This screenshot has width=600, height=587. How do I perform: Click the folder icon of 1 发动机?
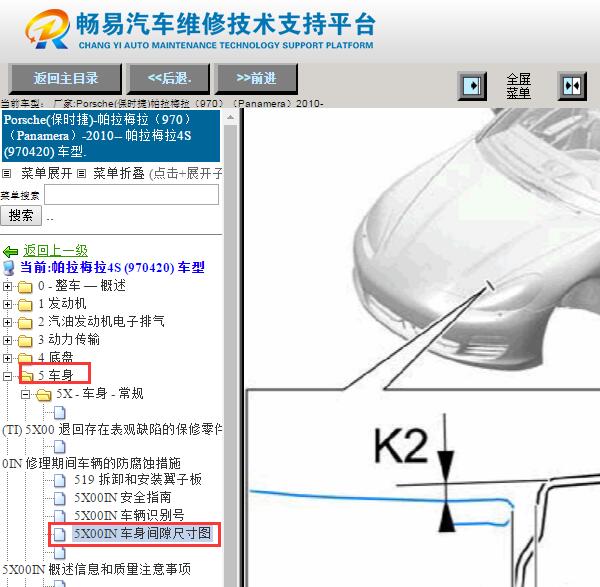pyautogui.click(x=25, y=305)
